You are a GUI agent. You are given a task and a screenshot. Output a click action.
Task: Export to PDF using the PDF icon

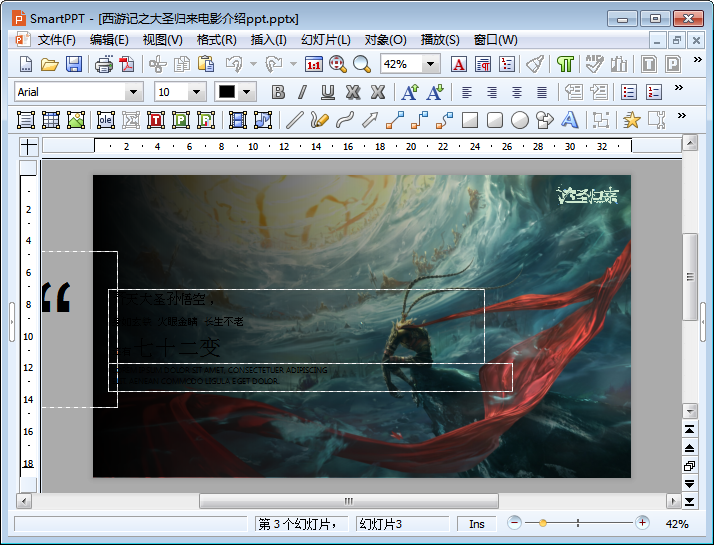127,64
